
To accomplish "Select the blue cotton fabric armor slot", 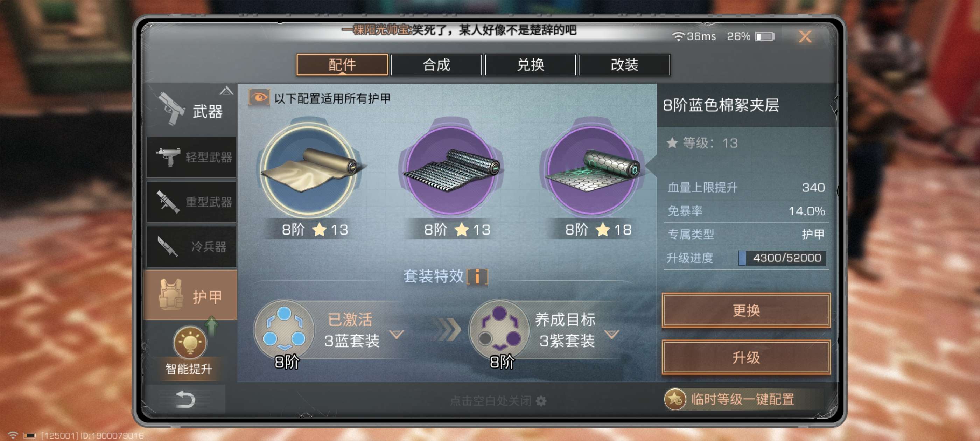I will point(310,170).
